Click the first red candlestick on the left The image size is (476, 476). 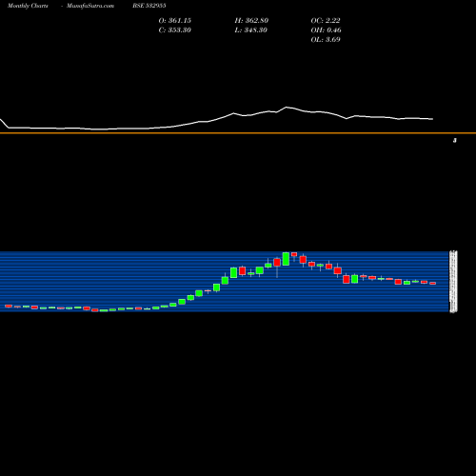point(9,306)
